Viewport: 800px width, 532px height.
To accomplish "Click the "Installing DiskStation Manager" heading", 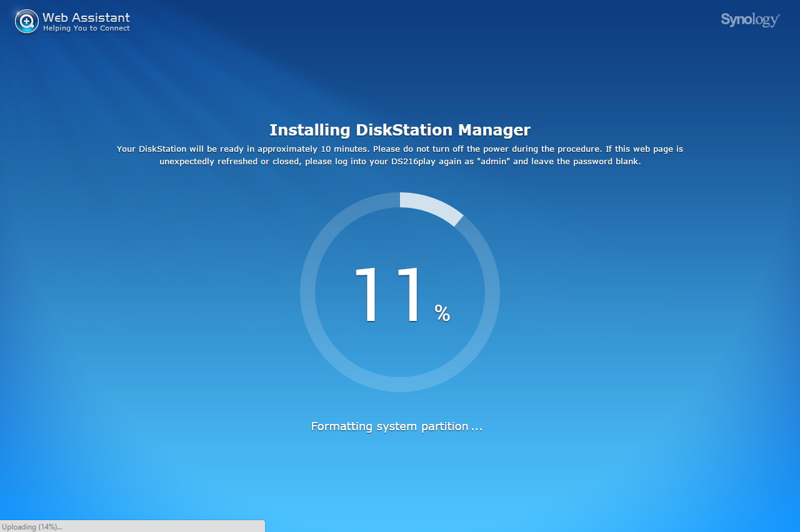I will 400,130.
